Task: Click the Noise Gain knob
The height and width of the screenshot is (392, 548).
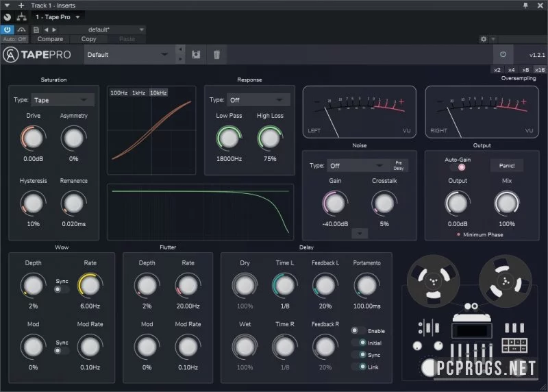Action: [x=335, y=203]
